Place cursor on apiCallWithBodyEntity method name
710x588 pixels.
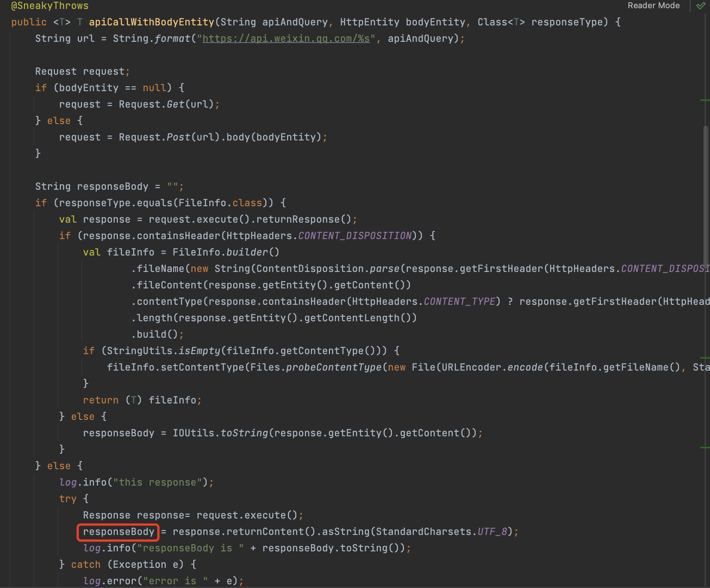click(x=151, y=22)
